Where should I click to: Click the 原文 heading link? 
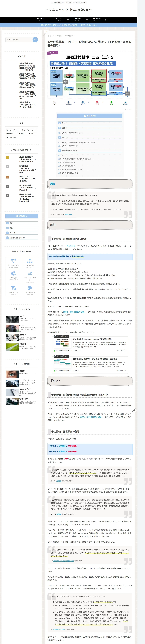tap(53, 184)
